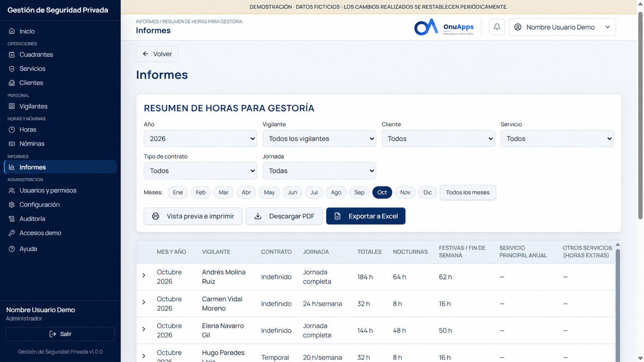Screen dimensions: 644x362
Task: Click the Accesos demo key icon
Action: [12, 233]
